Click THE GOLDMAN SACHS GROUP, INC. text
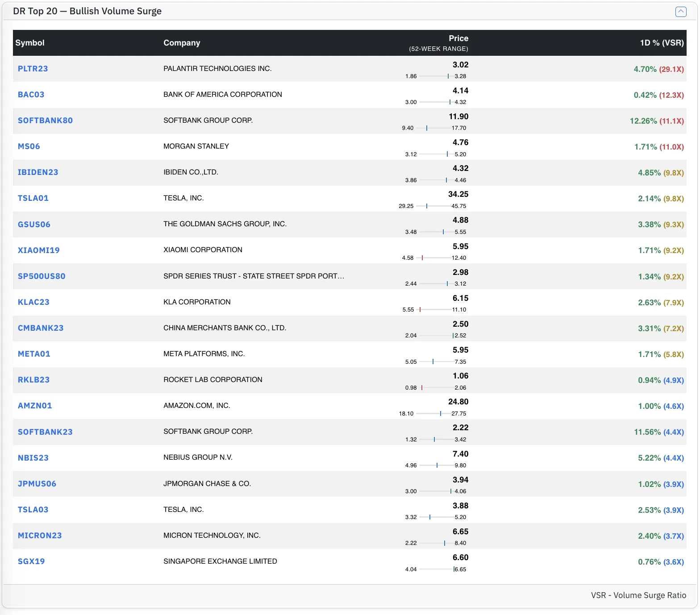 click(x=225, y=224)
